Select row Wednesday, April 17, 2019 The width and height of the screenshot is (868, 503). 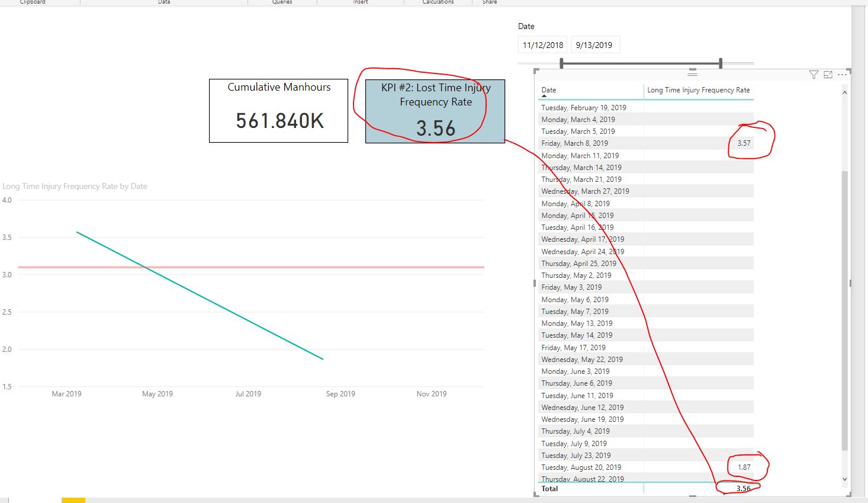coord(647,239)
